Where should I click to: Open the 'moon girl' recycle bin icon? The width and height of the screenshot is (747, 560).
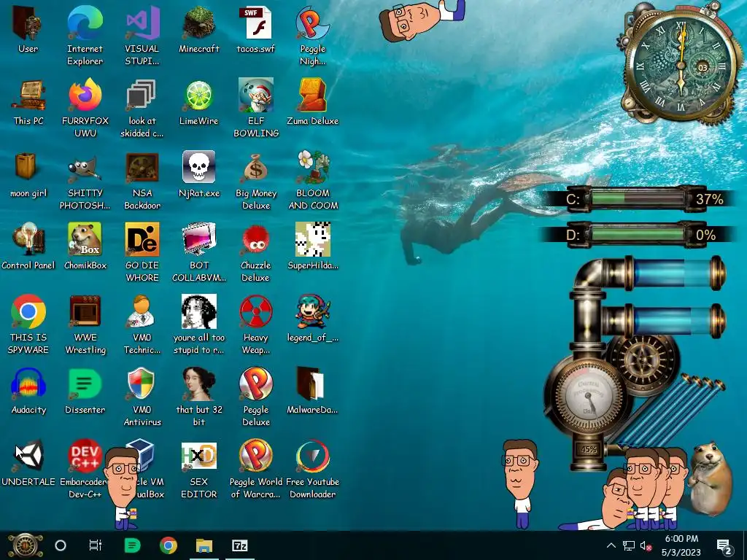28,174
